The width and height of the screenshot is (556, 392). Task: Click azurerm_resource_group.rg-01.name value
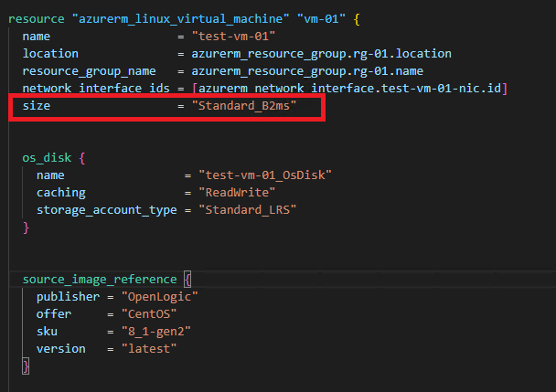(x=307, y=71)
